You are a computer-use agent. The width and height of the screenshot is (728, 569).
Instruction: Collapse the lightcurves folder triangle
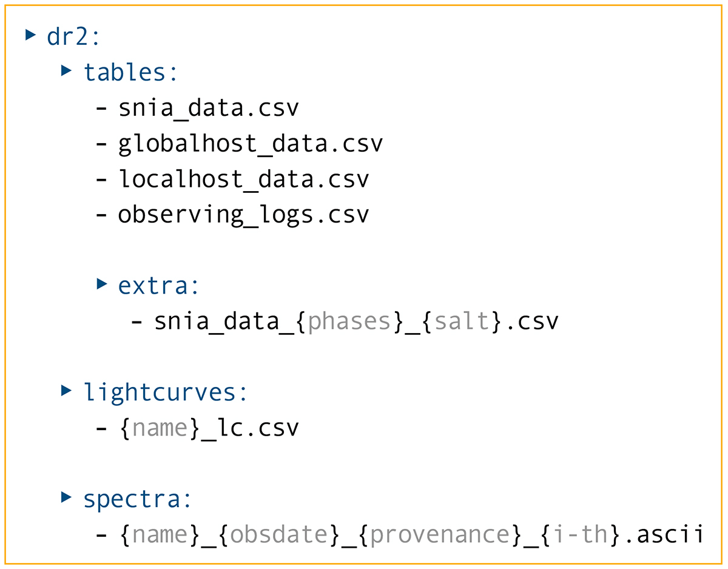(66, 391)
